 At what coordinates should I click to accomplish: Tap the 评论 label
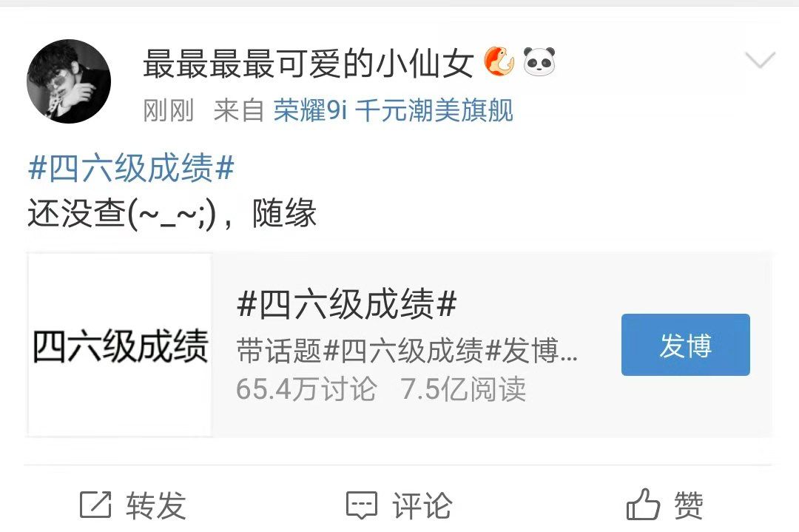pos(422,505)
